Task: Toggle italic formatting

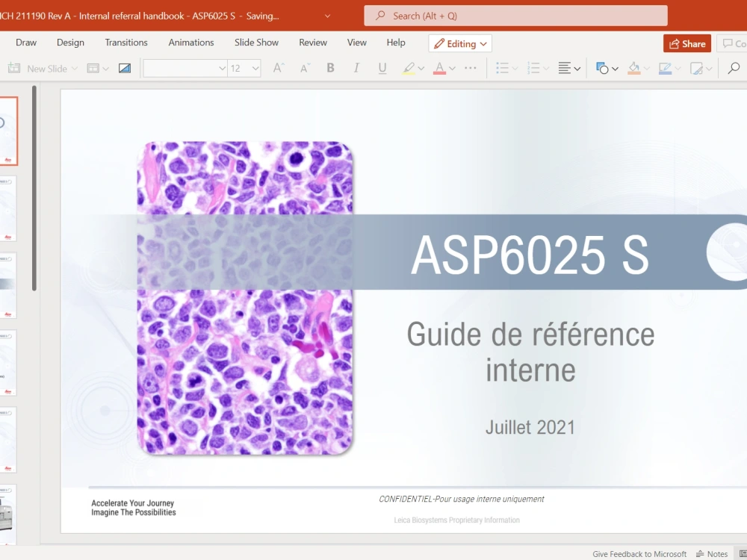Action: pyautogui.click(x=356, y=68)
